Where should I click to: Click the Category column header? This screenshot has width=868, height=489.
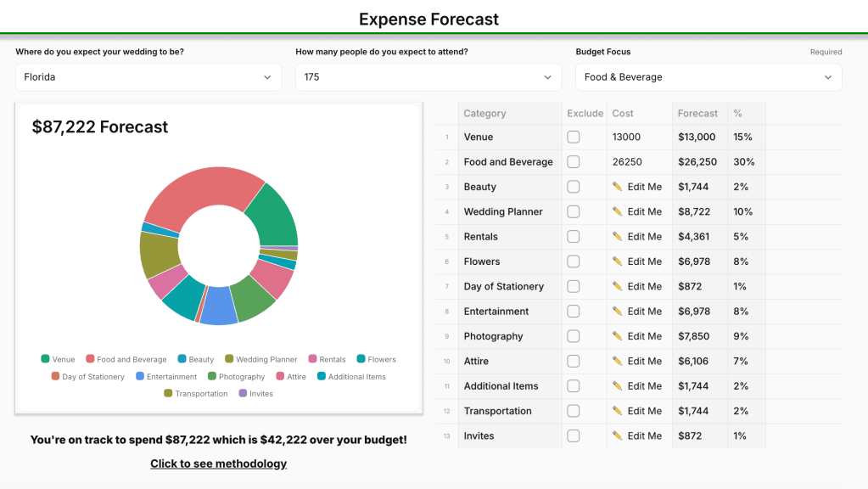tap(484, 113)
